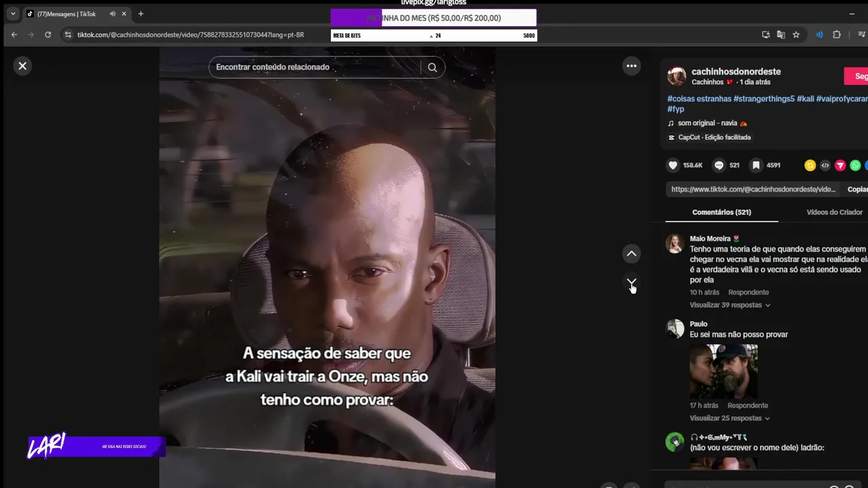Open the translate page icon
868x488 pixels.
coord(781,35)
